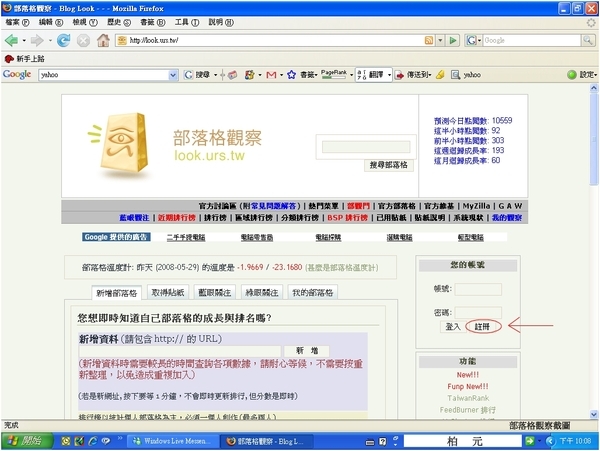This screenshot has height=451, width=600.
Task: Switch to the 綠眼關注 tab
Action: (x=262, y=293)
